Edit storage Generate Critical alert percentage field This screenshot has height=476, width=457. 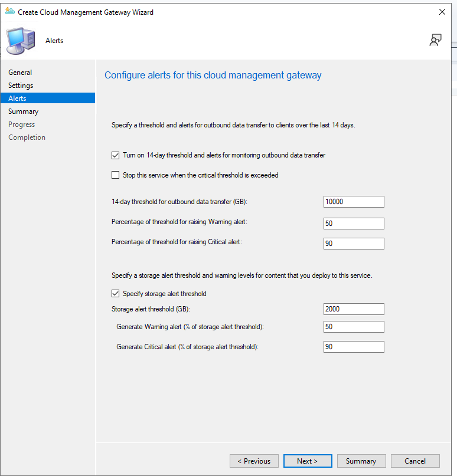354,347
